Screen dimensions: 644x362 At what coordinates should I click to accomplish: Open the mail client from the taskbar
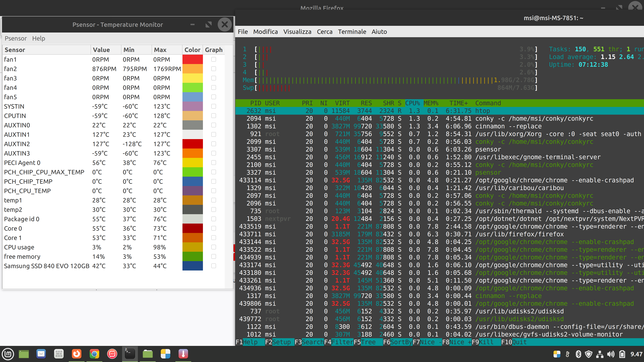41,354
